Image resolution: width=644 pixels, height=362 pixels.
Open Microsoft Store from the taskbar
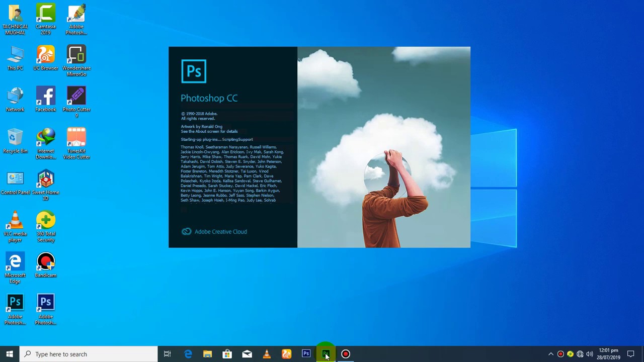click(x=227, y=354)
